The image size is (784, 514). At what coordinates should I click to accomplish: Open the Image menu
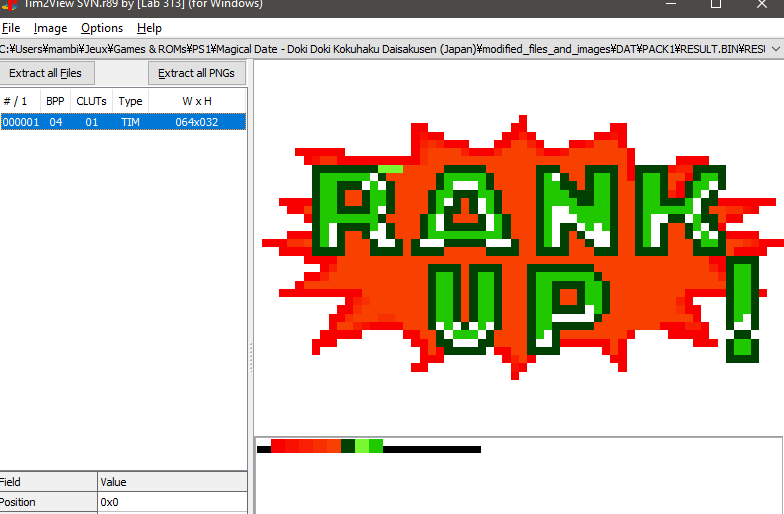click(50, 28)
